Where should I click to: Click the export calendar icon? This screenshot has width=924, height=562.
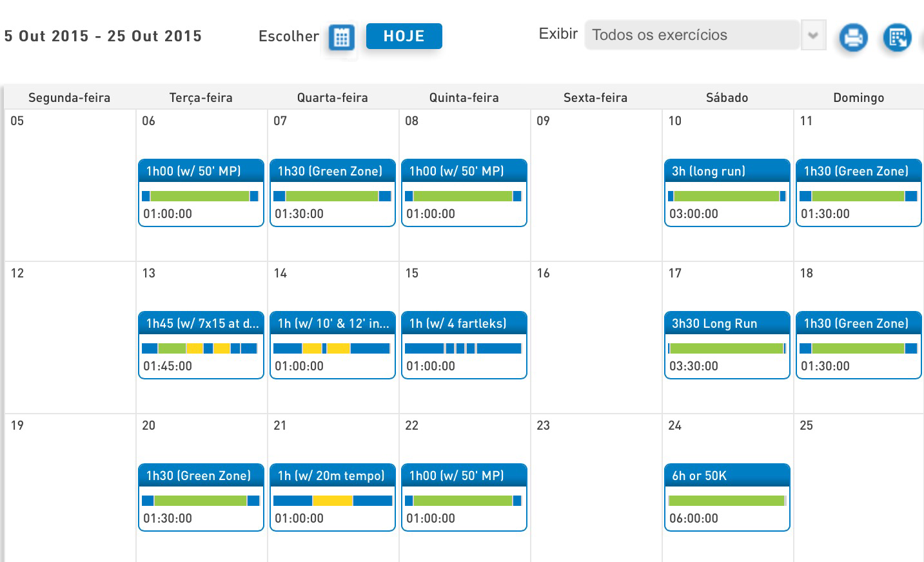pos(897,37)
